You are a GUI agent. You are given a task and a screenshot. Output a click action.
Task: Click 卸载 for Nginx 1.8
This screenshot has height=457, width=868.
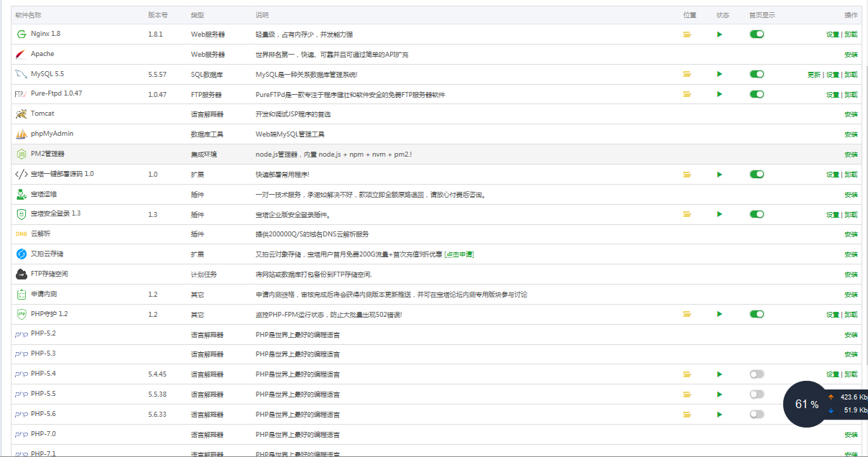851,34
